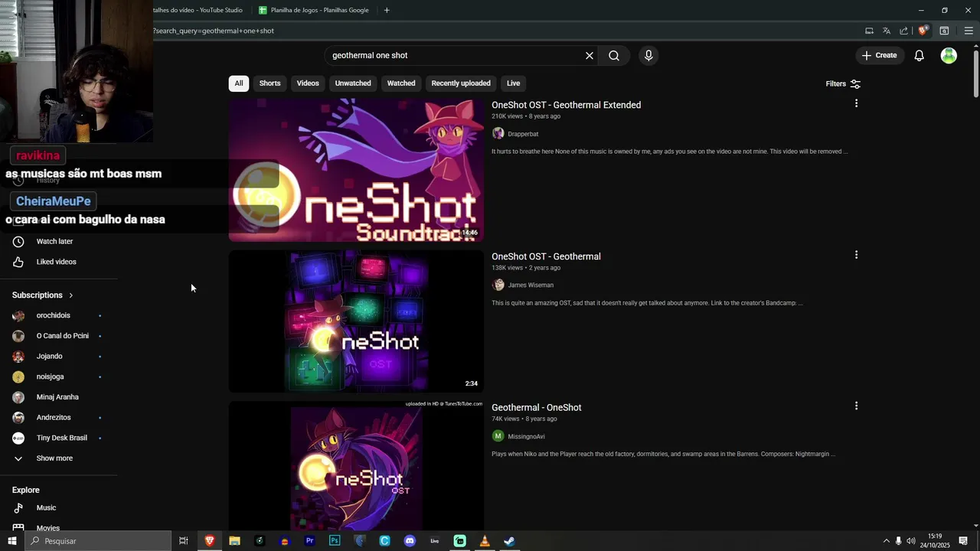980x551 pixels.
Task: Open YouTube notifications bell
Action: [x=920, y=55]
